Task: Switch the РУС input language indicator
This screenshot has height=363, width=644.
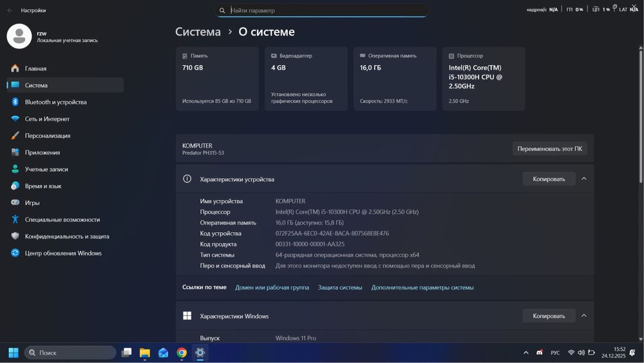Action: (x=555, y=353)
